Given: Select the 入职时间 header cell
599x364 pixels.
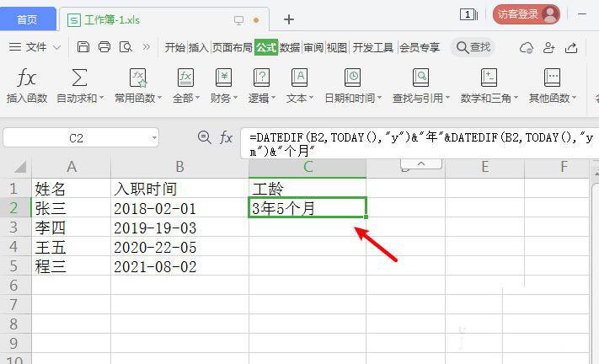Looking at the screenshot, I should (179, 188).
